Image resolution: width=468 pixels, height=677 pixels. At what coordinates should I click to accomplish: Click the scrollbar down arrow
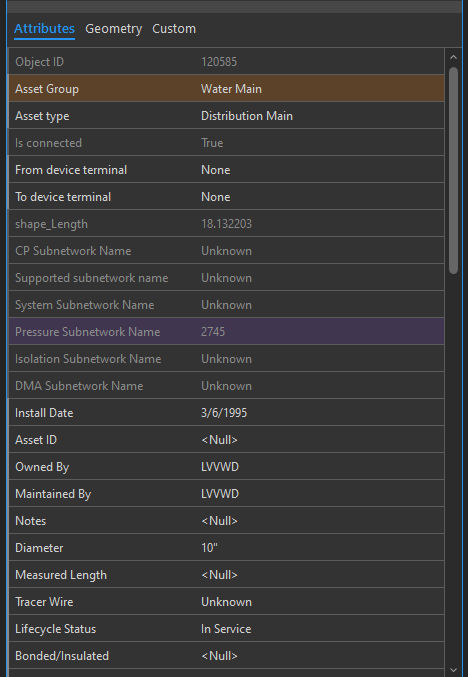[453, 670]
